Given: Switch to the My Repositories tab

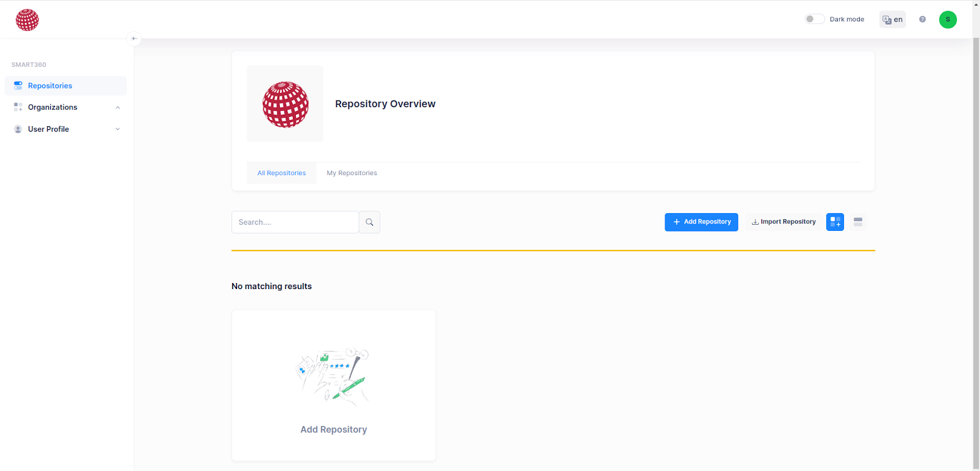Looking at the screenshot, I should coord(352,173).
